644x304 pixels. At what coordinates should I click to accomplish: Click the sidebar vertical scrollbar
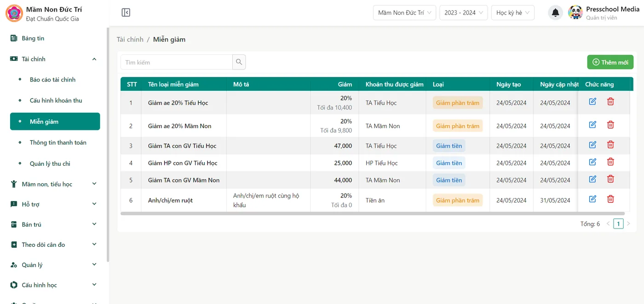[x=108, y=145]
